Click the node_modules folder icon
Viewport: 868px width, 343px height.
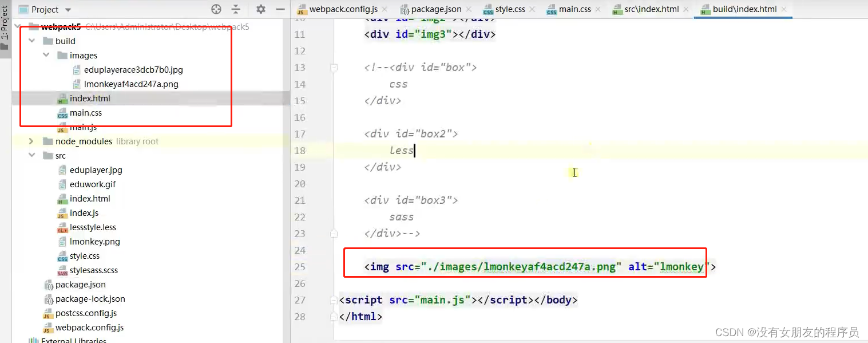47,141
